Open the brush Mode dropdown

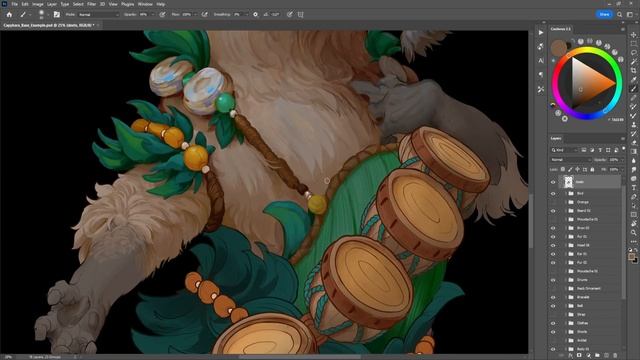click(98, 14)
